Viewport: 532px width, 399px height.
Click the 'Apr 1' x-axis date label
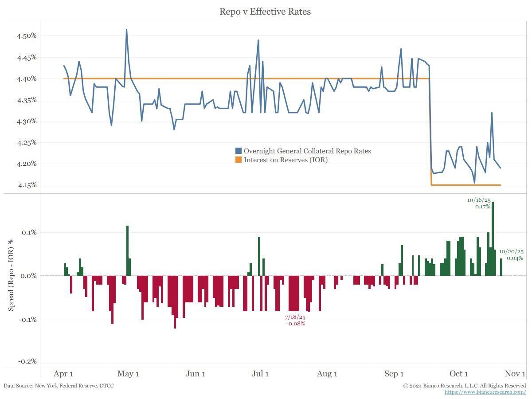tap(63, 374)
